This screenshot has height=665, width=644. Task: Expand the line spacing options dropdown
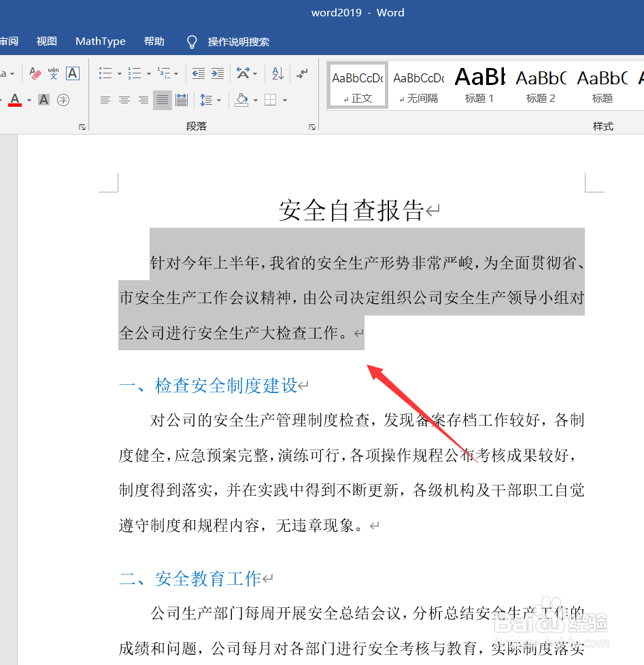[219, 100]
